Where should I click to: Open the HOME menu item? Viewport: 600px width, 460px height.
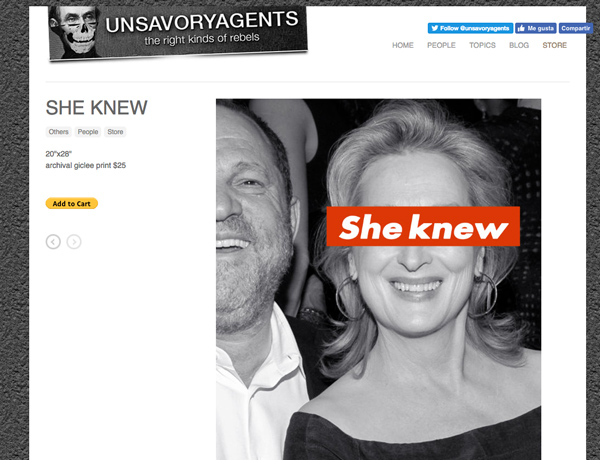click(403, 45)
